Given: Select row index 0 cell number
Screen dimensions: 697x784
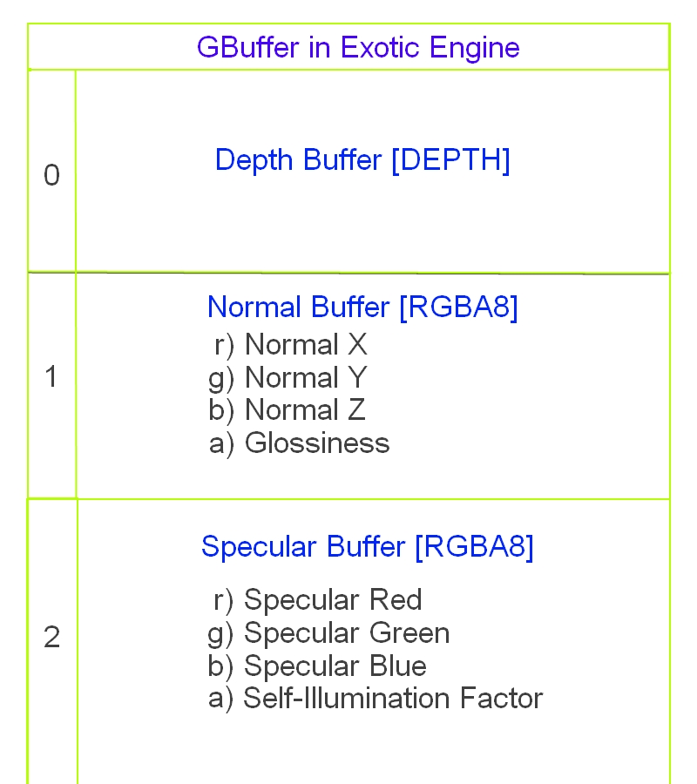Looking at the screenshot, I should pyautogui.click(x=52, y=176).
